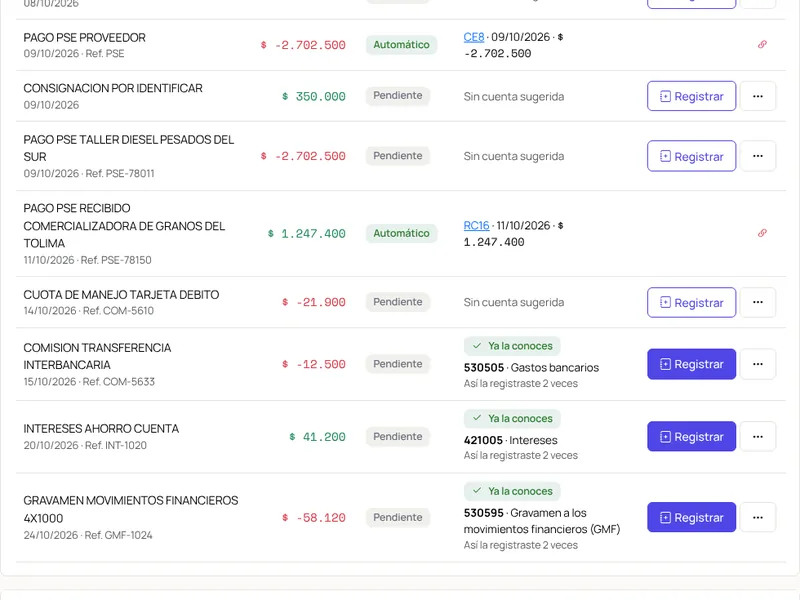The image size is (800, 600).
Task: Click the amount 350.000
Action: [314, 96]
